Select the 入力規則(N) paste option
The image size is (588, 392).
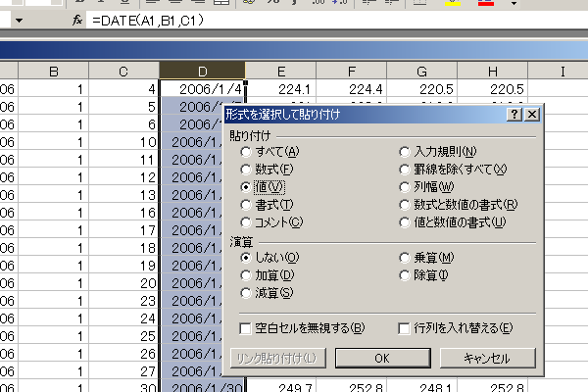coord(438,152)
